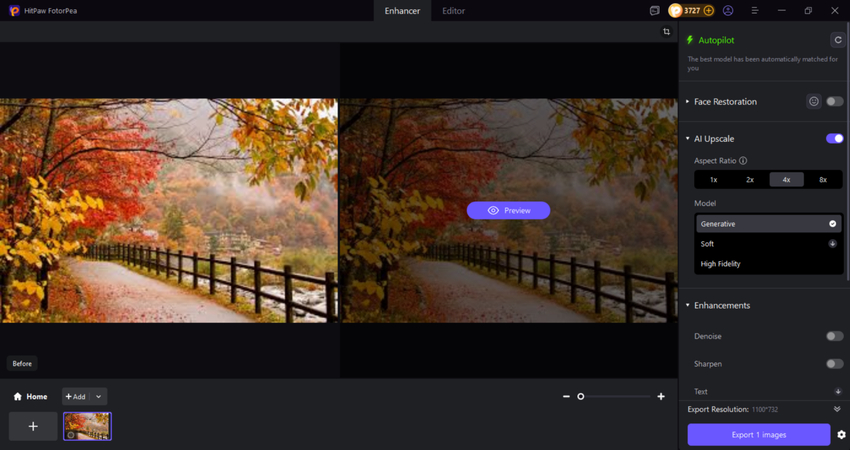The image size is (850, 450).
Task: Switch to the Editor tab
Action: (453, 11)
